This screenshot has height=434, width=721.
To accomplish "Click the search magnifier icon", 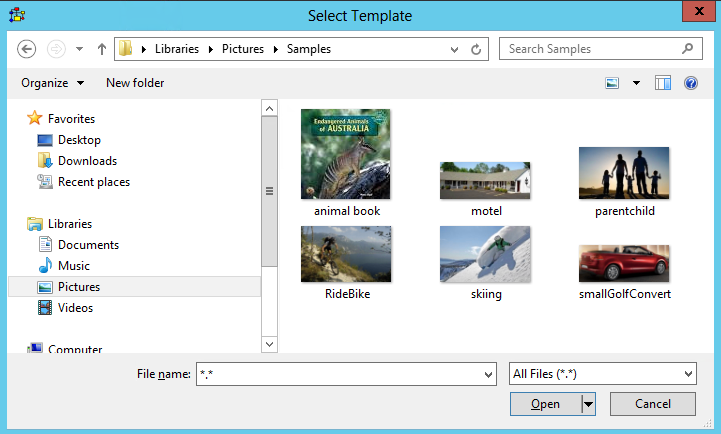I will tap(688, 49).
